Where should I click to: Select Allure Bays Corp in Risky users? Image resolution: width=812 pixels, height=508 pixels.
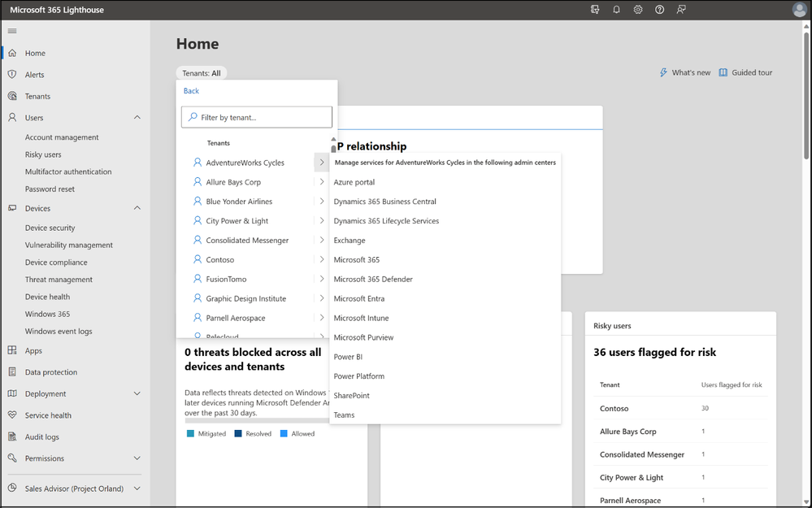[627, 432]
